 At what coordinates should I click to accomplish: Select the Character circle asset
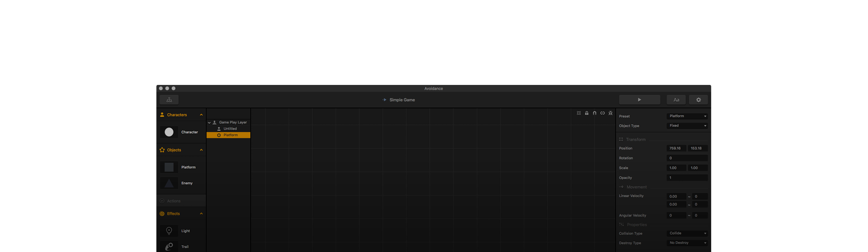tap(169, 132)
